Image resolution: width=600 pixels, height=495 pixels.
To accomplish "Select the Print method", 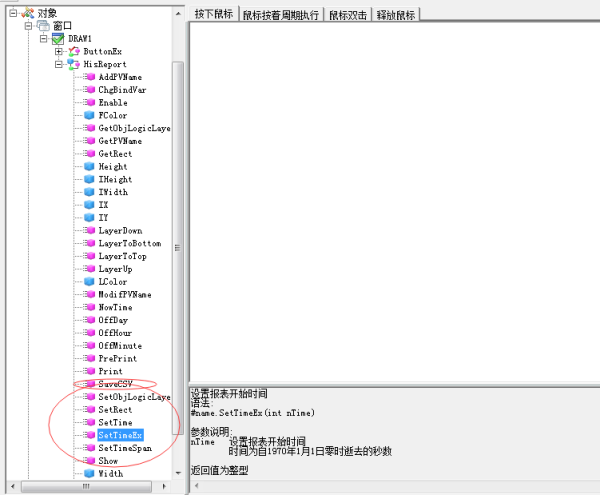I will 111,371.
